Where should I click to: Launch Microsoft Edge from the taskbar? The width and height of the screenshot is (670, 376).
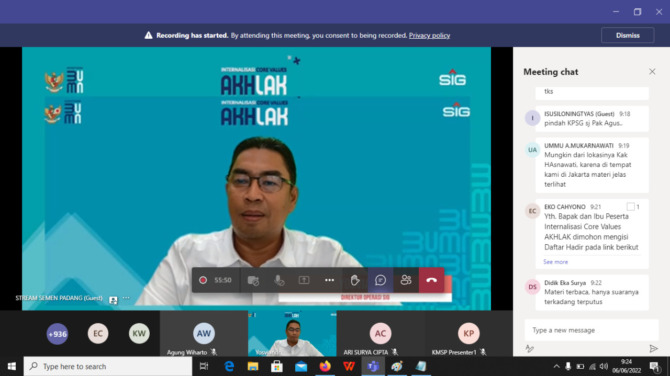pos(229,367)
